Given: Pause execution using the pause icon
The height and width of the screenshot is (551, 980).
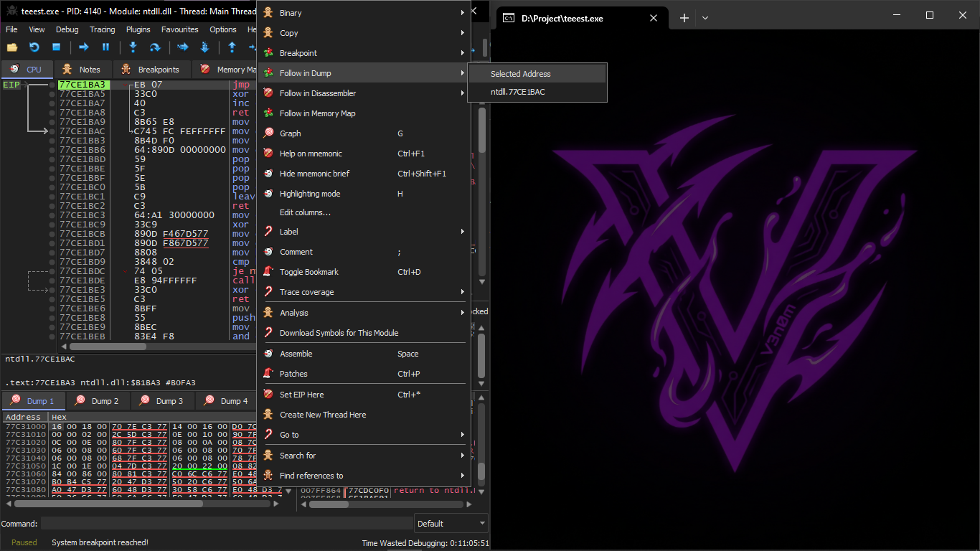Looking at the screenshot, I should pyautogui.click(x=105, y=47).
